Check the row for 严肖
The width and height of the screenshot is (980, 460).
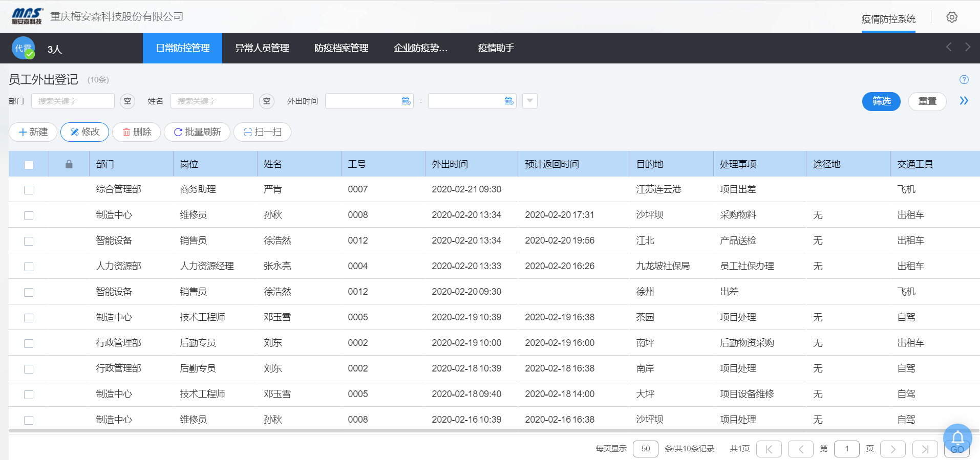click(29, 190)
